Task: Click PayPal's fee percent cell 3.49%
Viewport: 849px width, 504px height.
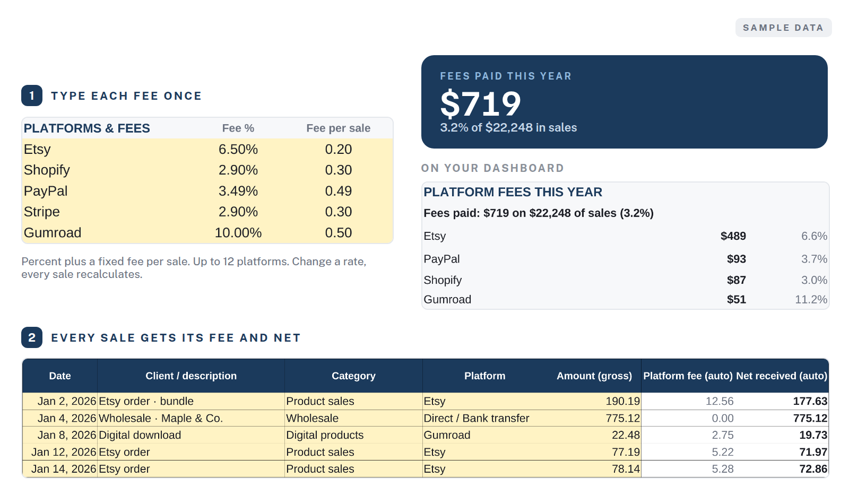Action: 238,191
